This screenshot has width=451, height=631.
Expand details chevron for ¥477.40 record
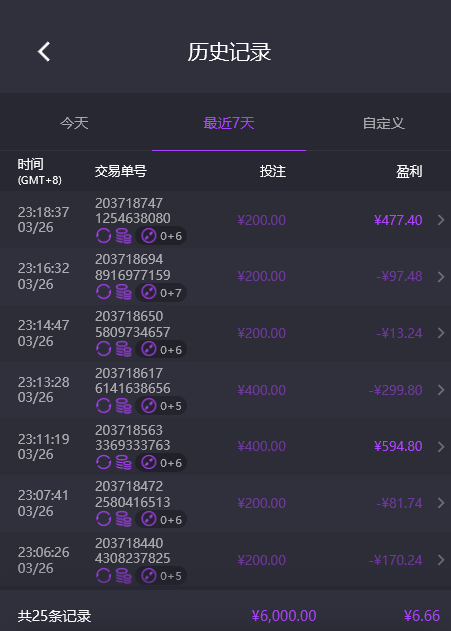(x=441, y=220)
